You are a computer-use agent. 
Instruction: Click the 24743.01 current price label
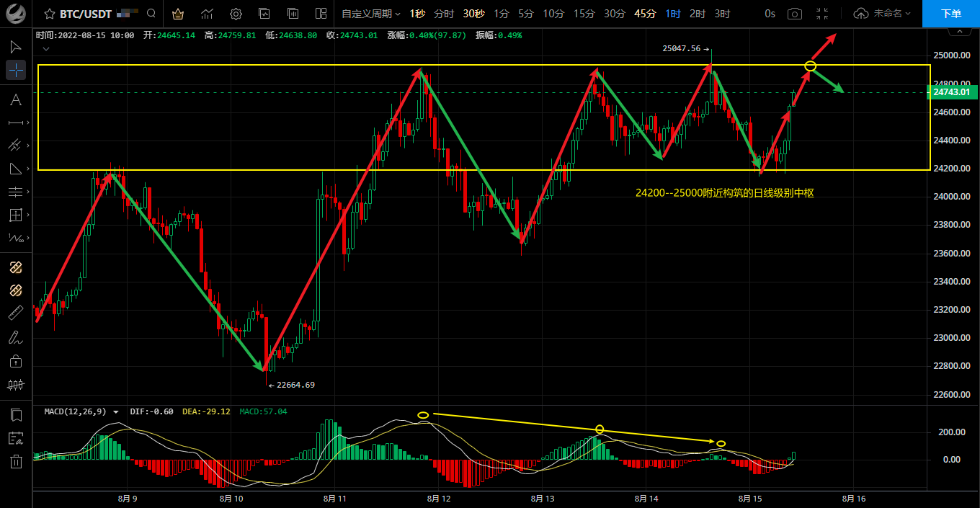coord(953,92)
